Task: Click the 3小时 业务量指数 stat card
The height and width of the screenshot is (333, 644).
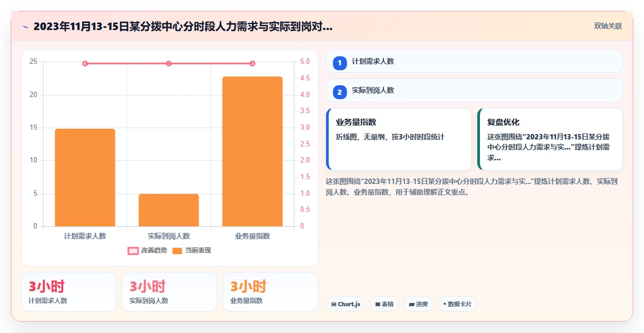Action: click(x=270, y=292)
